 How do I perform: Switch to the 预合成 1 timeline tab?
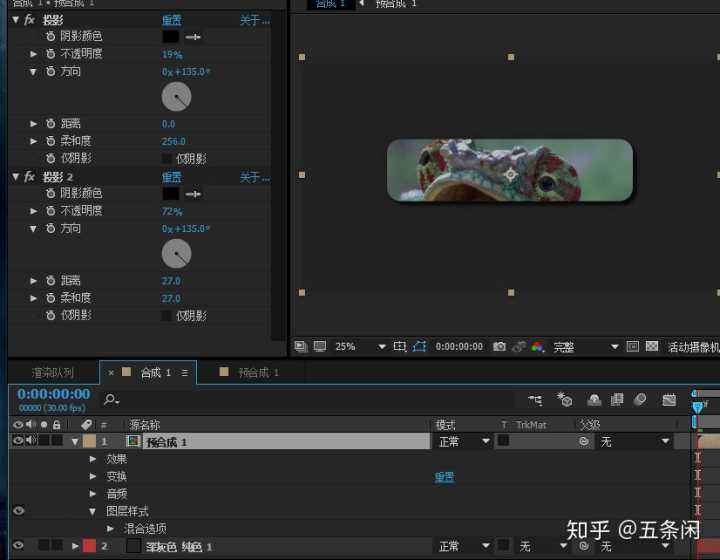click(x=259, y=372)
